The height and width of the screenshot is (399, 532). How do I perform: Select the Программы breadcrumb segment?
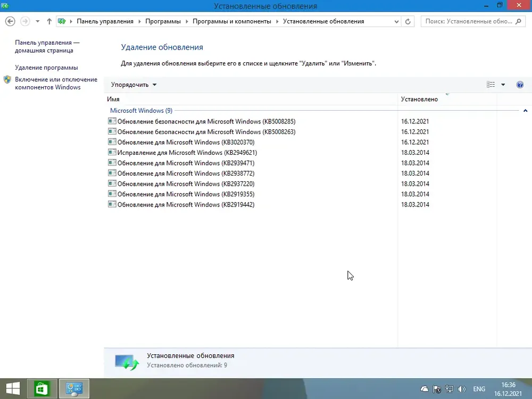163,21
